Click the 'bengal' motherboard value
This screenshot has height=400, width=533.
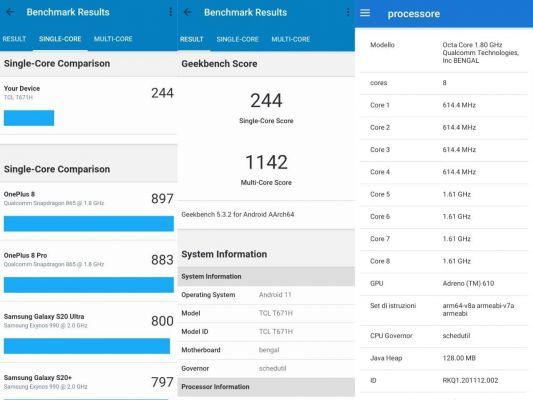pos(269,350)
